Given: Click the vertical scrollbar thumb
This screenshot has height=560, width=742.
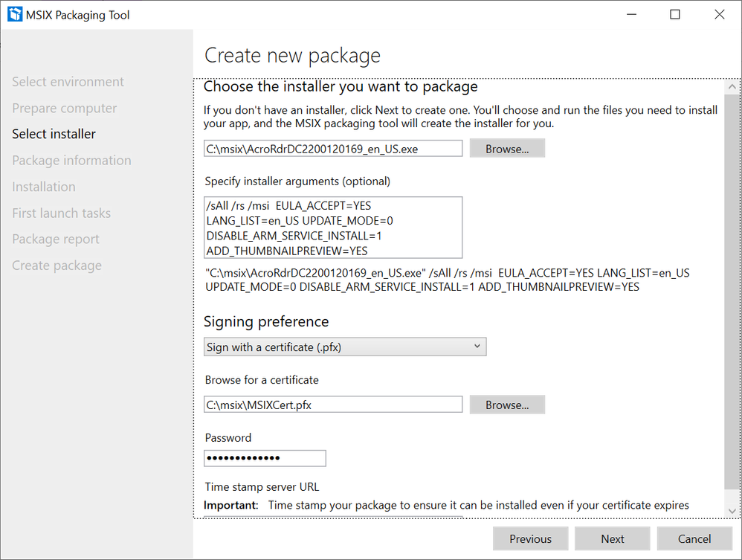Looking at the screenshot, I should click(x=732, y=291).
